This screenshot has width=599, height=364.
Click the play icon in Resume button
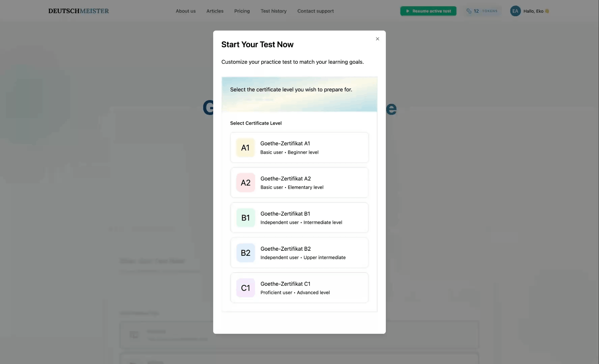coord(408,11)
